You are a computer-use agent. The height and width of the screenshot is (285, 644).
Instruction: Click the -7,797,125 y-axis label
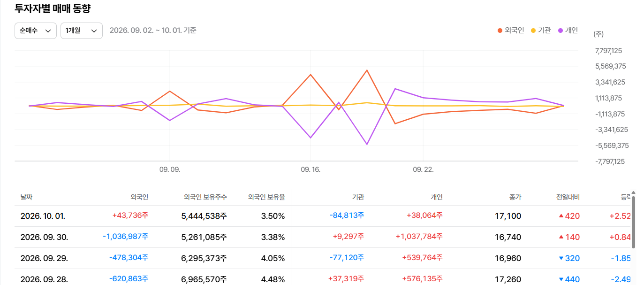pos(610,161)
